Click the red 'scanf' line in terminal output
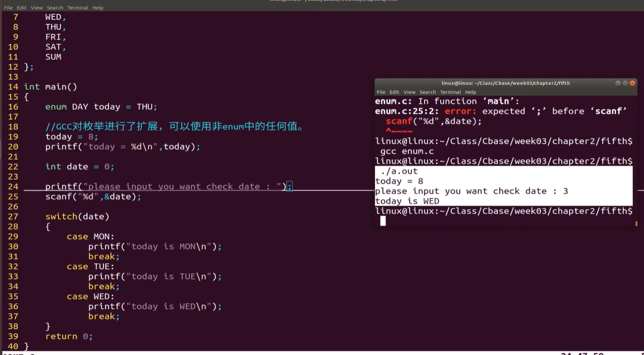The width and height of the screenshot is (644, 355). point(434,121)
